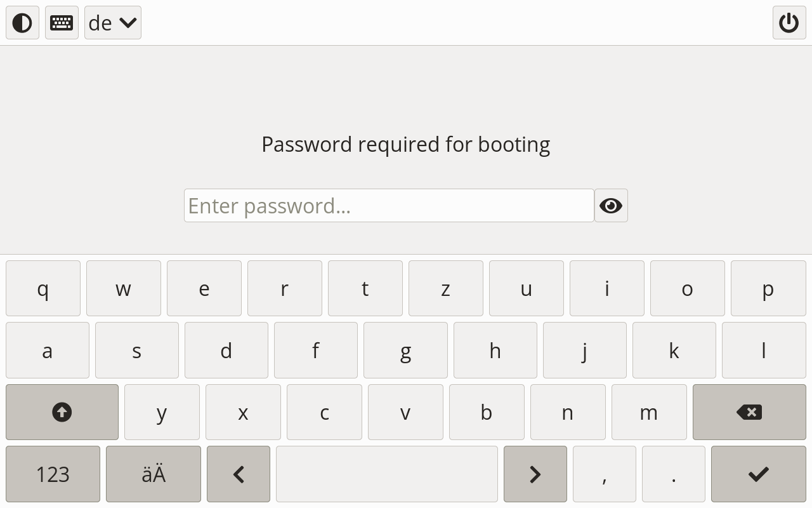The image size is (812, 508).
Task: Hide the on-screen keyboard via keyboard icon
Action: 62,23
